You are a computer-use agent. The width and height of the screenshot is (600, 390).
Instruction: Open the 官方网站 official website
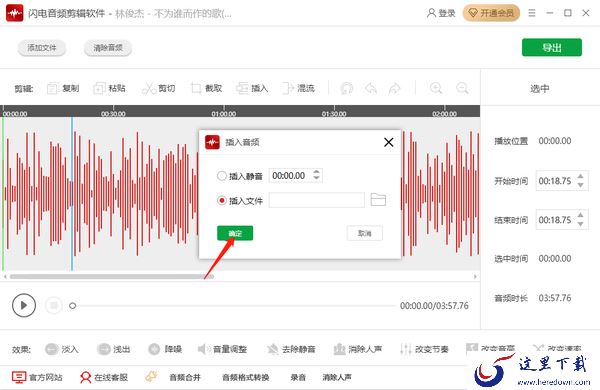coord(37,377)
